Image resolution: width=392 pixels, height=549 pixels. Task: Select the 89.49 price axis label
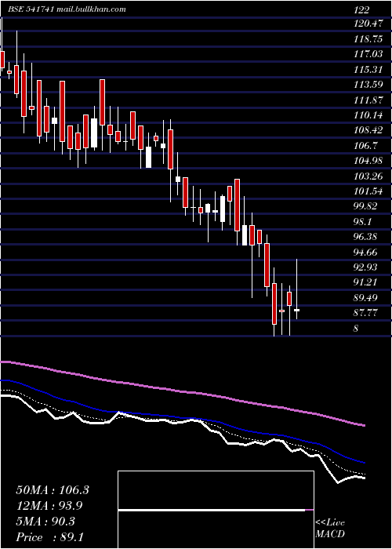(365, 297)
